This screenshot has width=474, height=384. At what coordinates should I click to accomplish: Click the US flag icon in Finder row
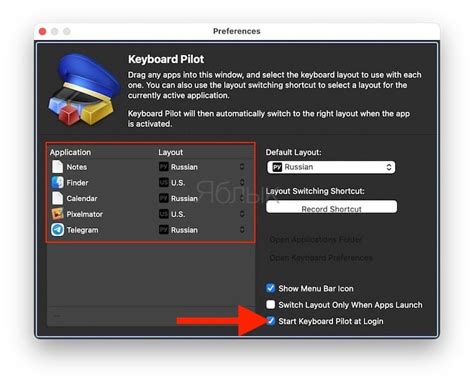[163, 182]
